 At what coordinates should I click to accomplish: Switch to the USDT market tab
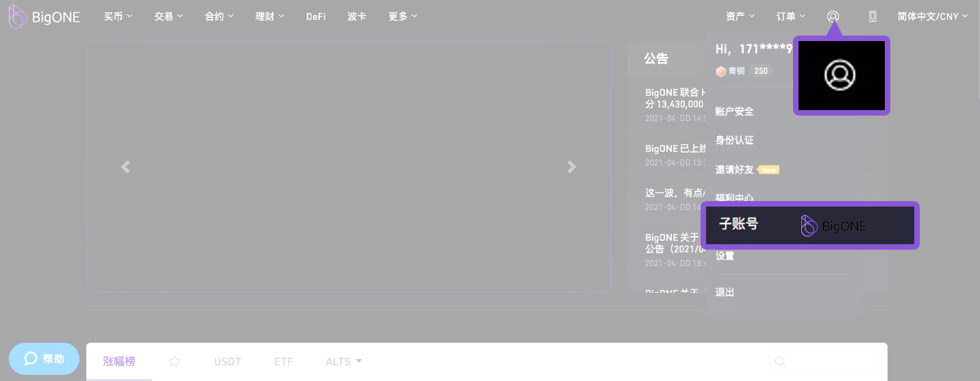coord(227,361)
